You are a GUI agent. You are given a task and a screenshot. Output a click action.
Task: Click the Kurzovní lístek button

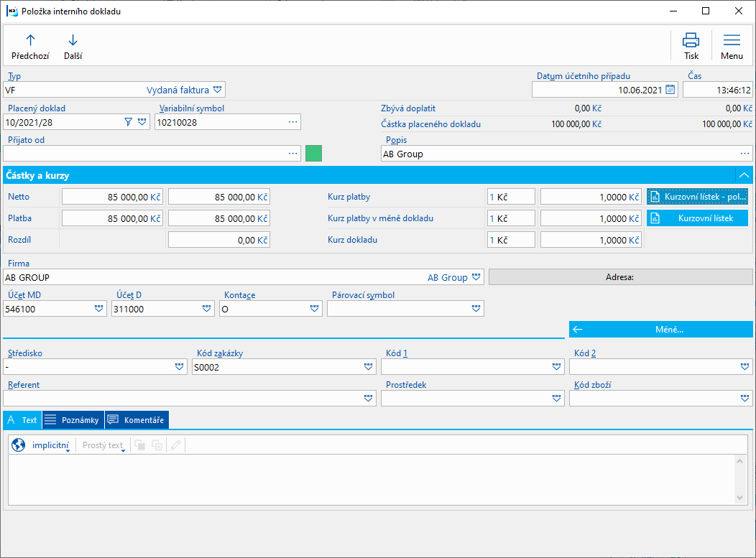(696, 218)
